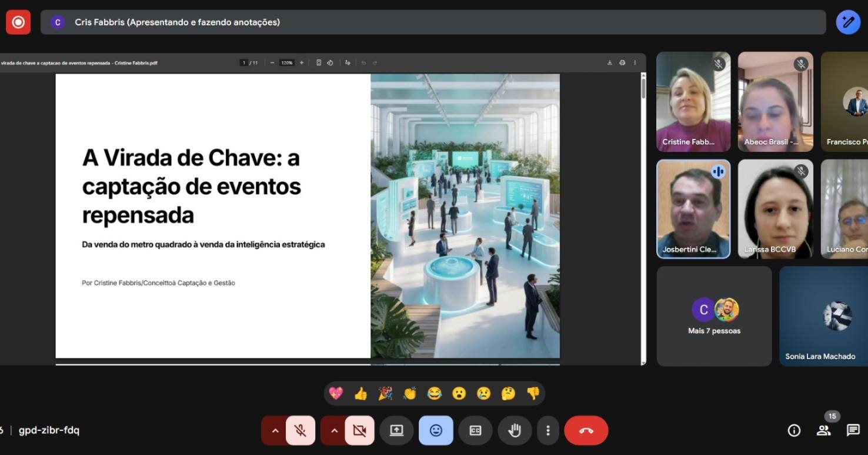Show the participants list panel
The width and height of the screenshot is (868, 455).
click(x=823, y=430)
